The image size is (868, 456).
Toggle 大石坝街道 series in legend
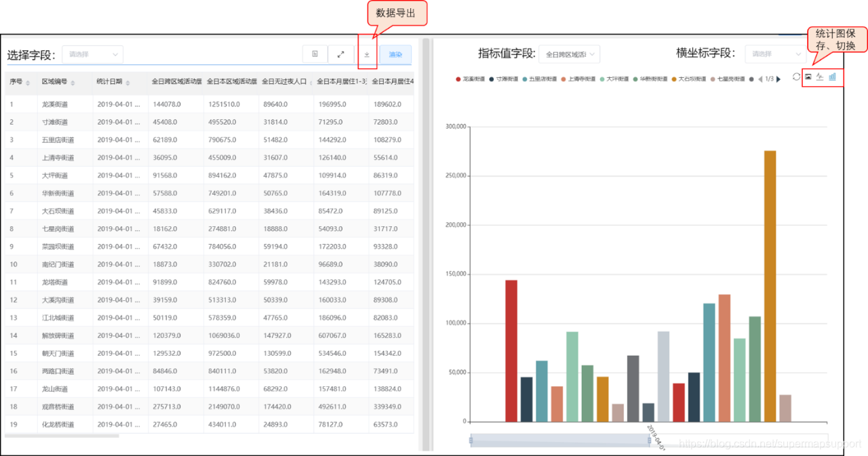pyautogui.click(x=688, y=79)
